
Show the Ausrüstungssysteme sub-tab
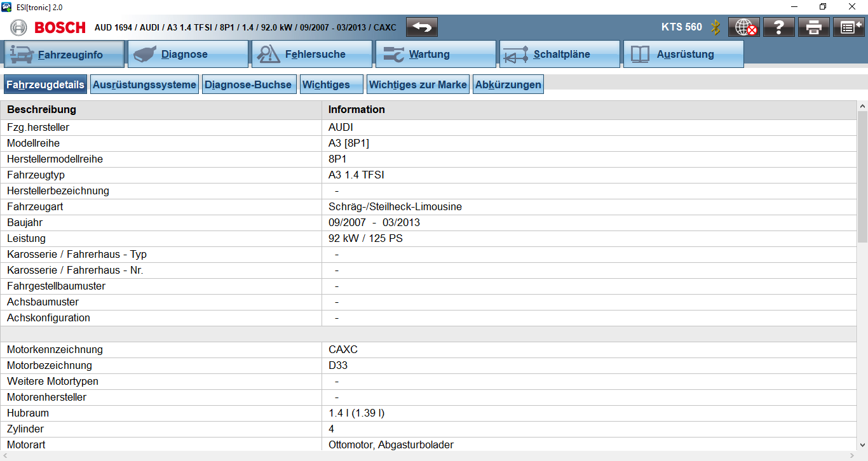[x=144, y=84]
